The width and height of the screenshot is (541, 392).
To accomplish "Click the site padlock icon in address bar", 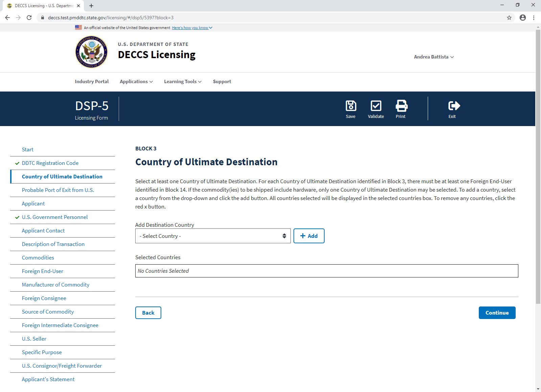I will click(x=43, y=18).
